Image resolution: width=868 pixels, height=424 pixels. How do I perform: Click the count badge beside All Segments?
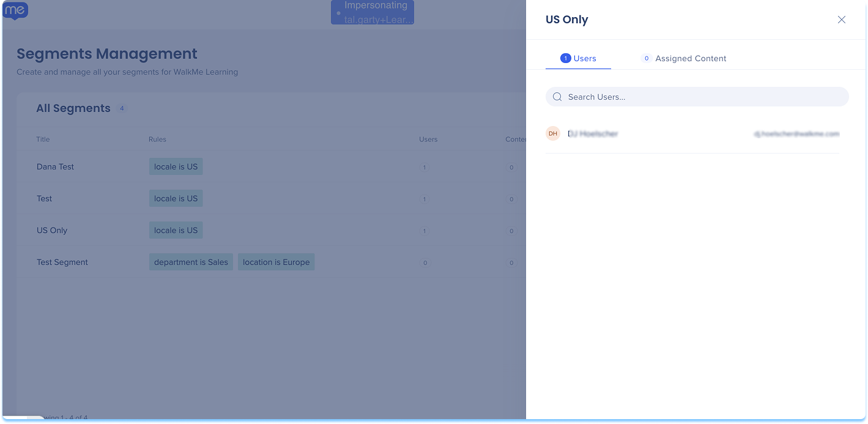coord(122,108)
